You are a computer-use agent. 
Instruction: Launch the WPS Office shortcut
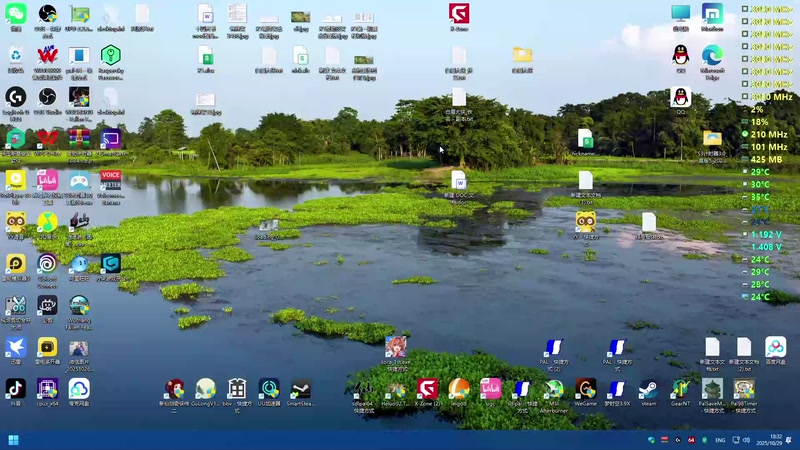coord(47,139)
